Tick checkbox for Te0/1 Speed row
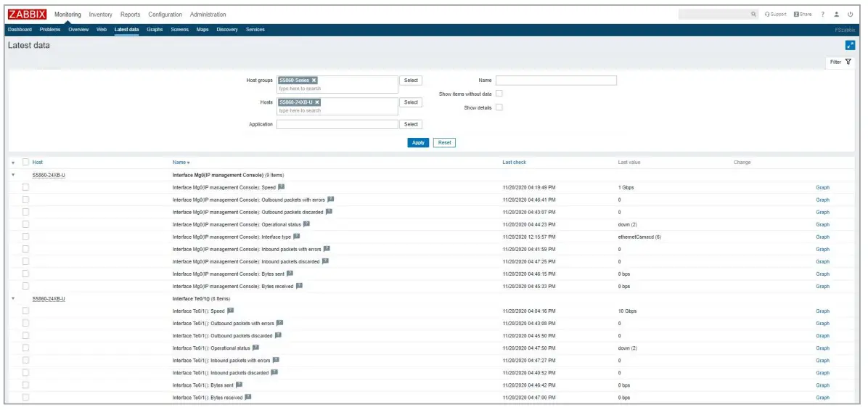The image size is (868, 410). tap(25, 311)
